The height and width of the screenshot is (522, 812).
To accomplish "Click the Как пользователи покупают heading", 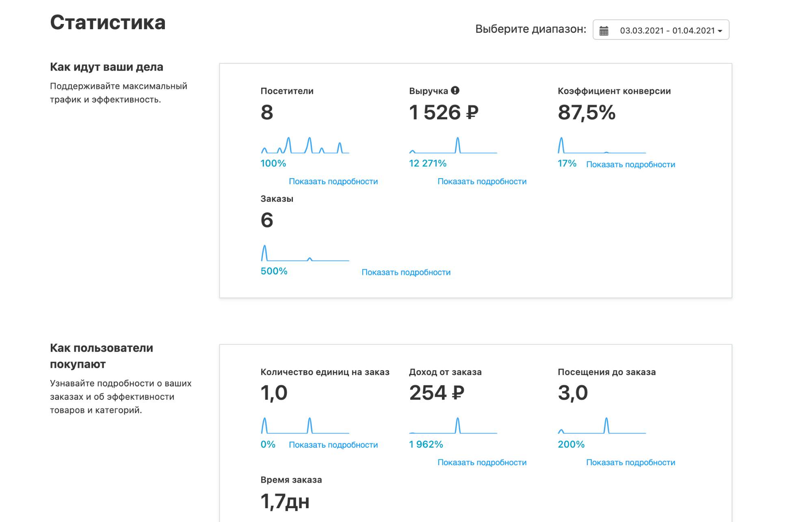I will click(x=102, y=356).
